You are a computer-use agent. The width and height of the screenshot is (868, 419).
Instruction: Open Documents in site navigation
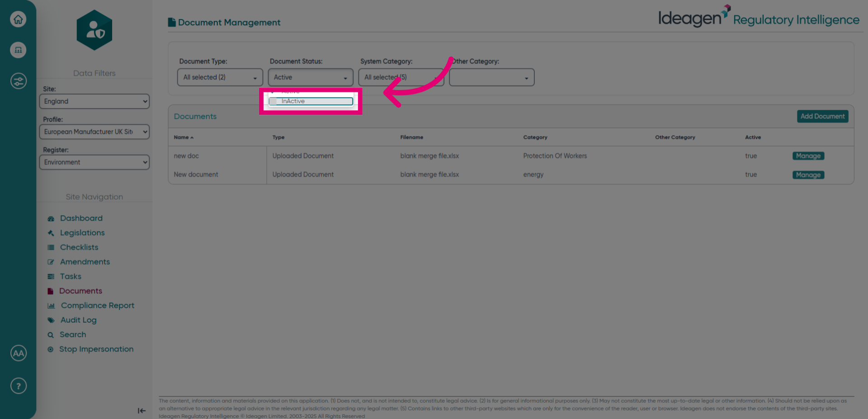click(80, 291)
